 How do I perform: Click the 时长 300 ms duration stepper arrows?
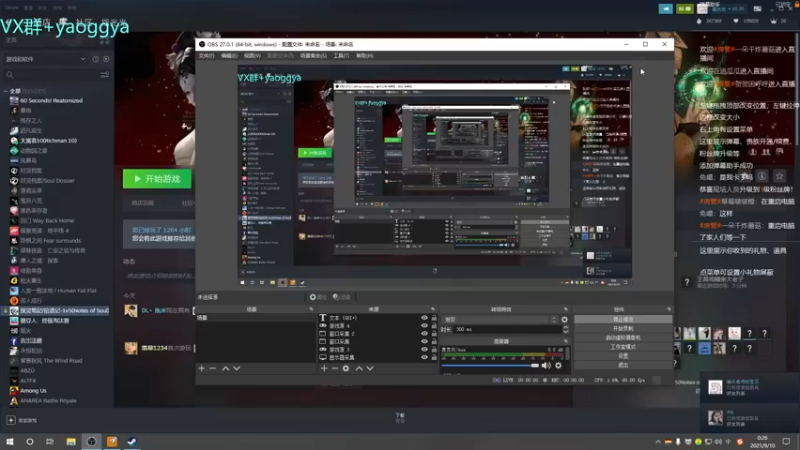565,330
